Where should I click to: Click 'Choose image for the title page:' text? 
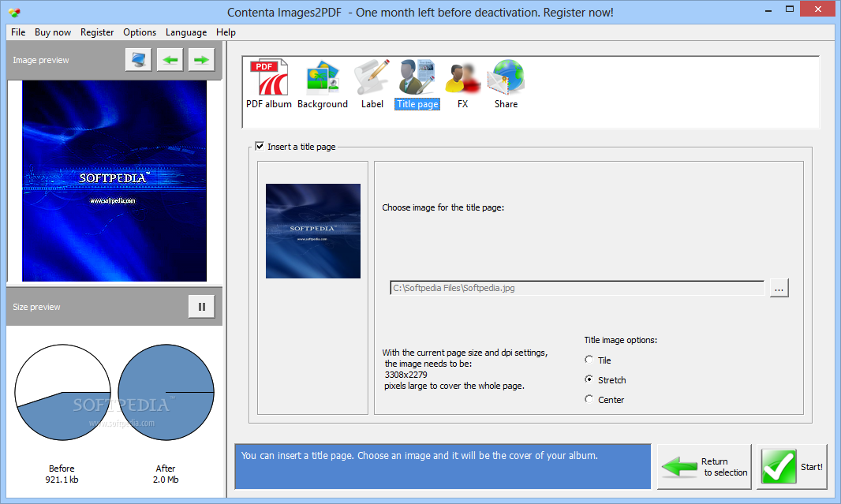coord(443,207)
